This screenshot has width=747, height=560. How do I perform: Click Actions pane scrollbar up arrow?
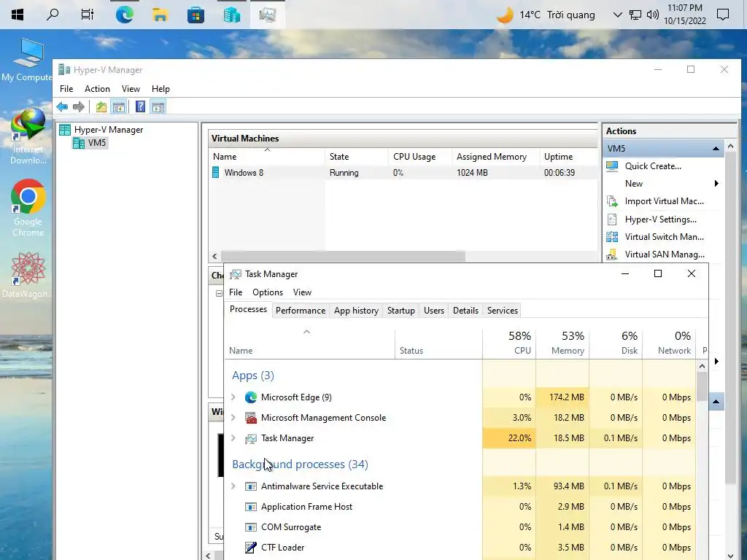coord(730,145)
